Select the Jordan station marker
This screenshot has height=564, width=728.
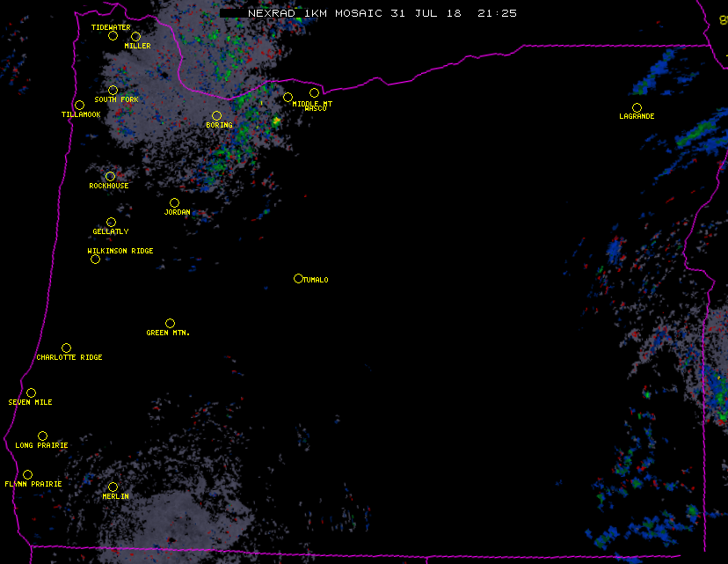pyautogui.click(x=174, y=202)
